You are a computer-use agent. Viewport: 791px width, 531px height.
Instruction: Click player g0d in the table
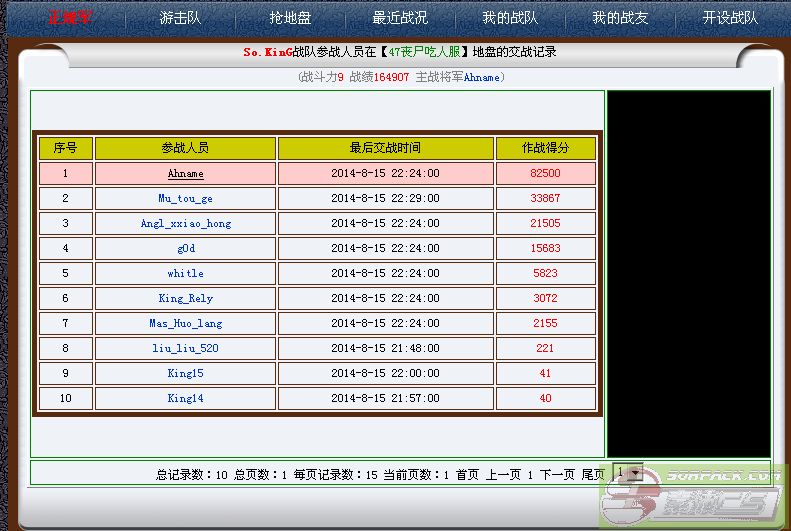185,249
